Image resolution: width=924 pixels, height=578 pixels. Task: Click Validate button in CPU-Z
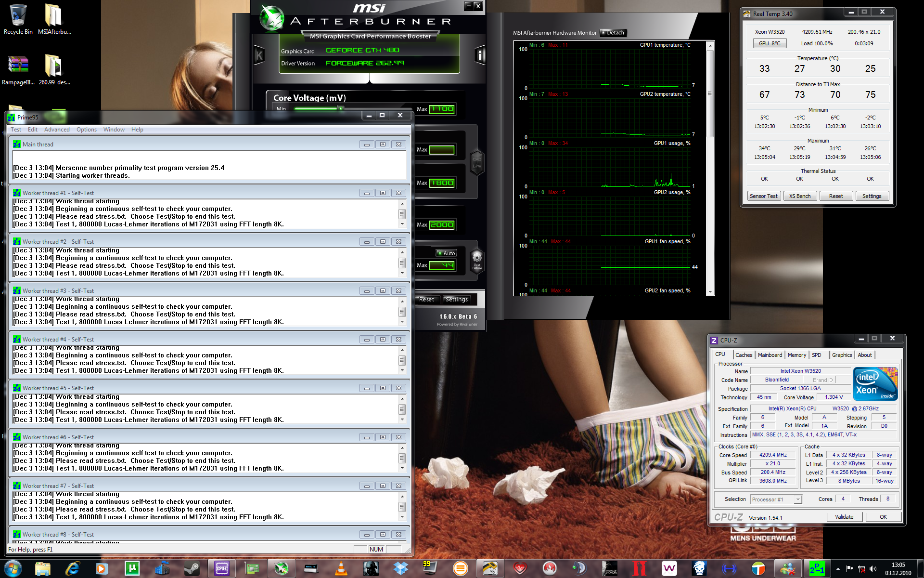pos(844,517)
